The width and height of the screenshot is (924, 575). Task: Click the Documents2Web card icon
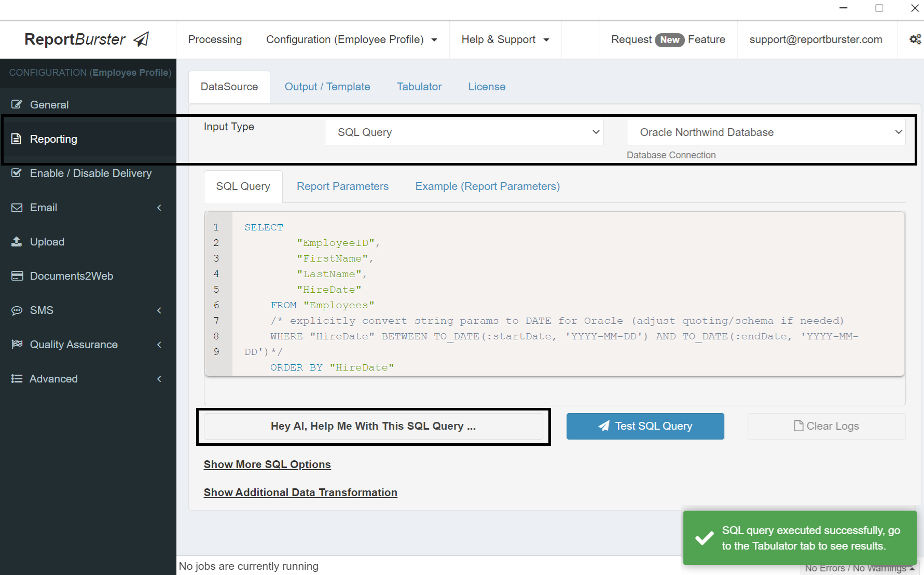pos(16,276)
